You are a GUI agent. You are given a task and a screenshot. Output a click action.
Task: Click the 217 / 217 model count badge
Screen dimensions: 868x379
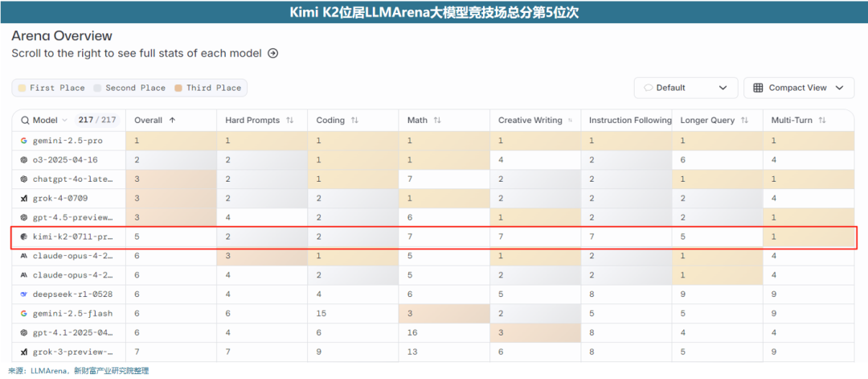click(x=97, y=120)
